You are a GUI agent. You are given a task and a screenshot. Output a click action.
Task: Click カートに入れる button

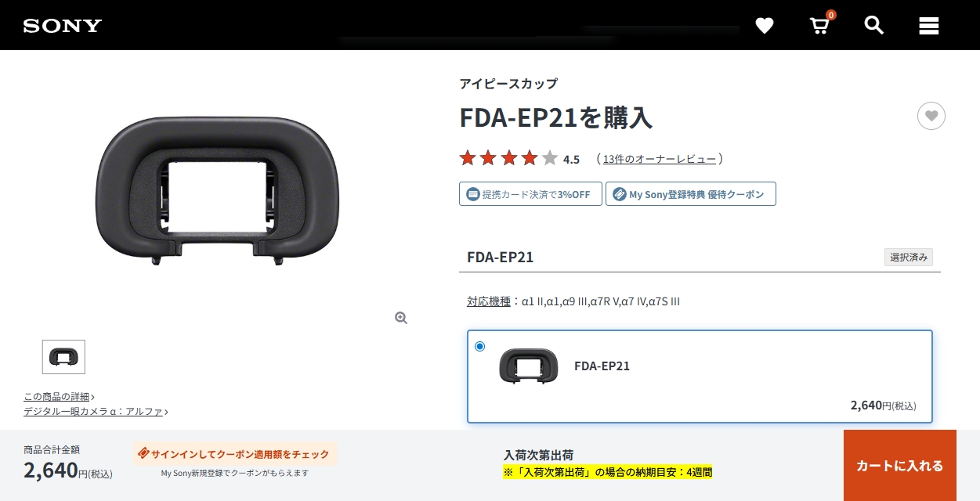pyautogui.click(x=900, y=466)
